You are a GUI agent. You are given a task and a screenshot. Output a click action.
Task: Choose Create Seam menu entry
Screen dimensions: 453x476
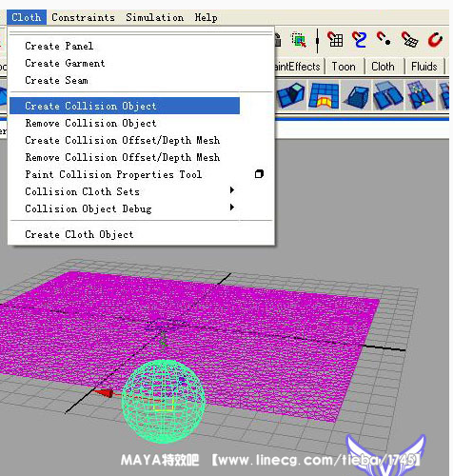[56, 80]
